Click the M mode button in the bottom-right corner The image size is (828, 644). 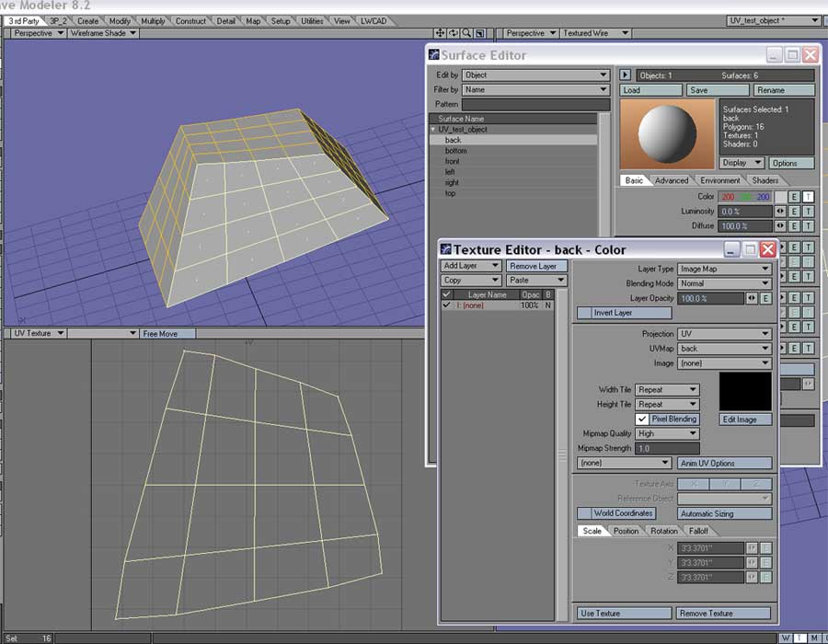(x=814, y=638)
